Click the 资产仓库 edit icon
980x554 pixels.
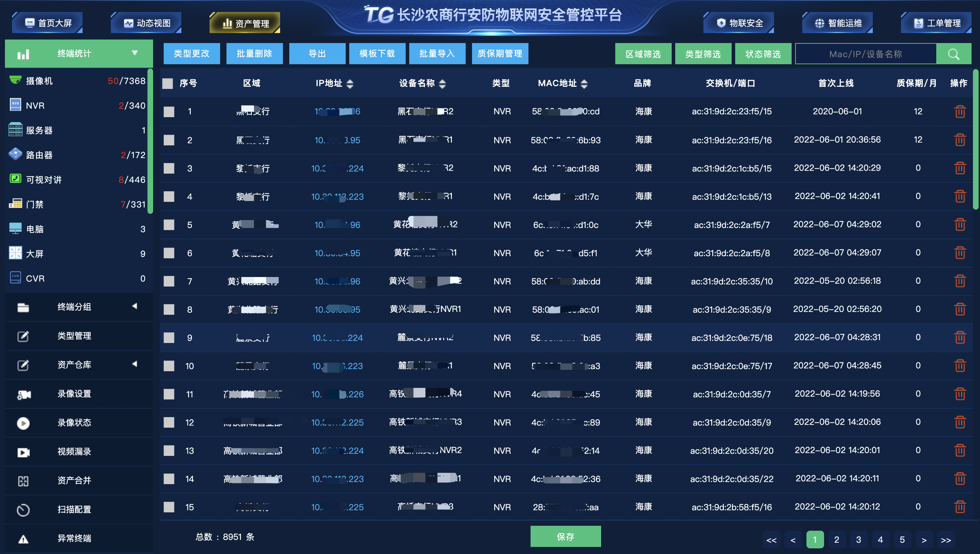point(23,365)
